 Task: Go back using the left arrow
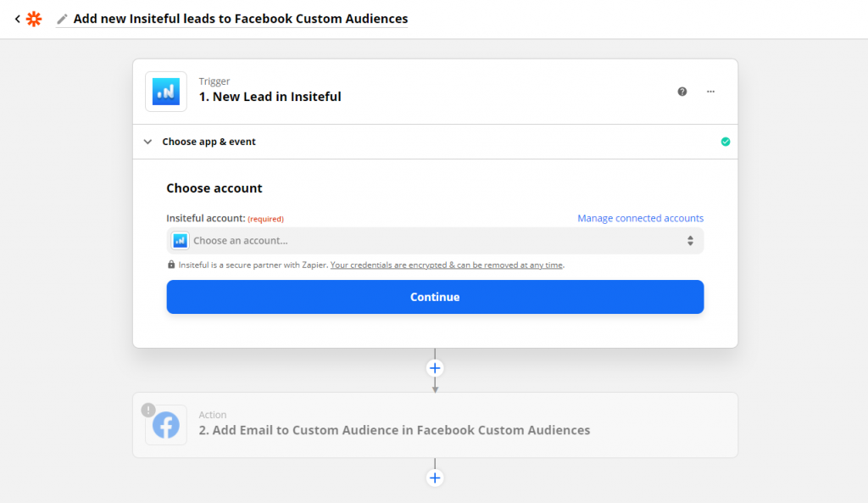[x=17, y=19]
